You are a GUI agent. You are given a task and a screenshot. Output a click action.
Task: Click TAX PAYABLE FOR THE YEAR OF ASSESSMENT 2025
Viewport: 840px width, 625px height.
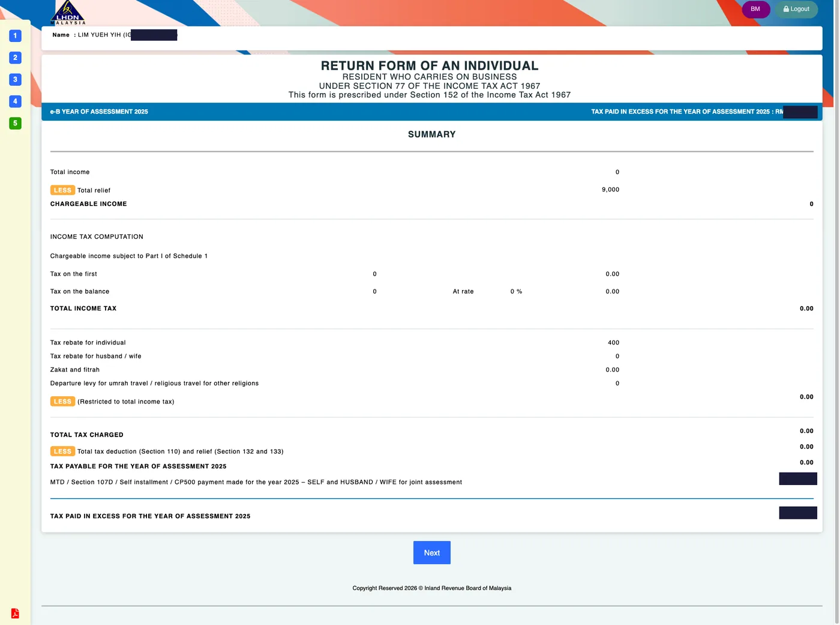(139, 466)
